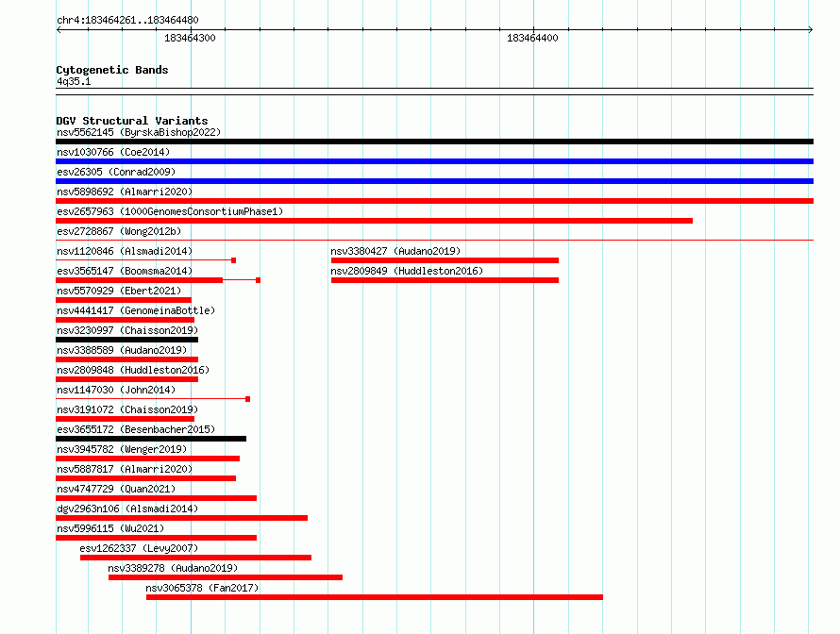Open nsv3065378 (Fan2017) variant label

(202, 588)
